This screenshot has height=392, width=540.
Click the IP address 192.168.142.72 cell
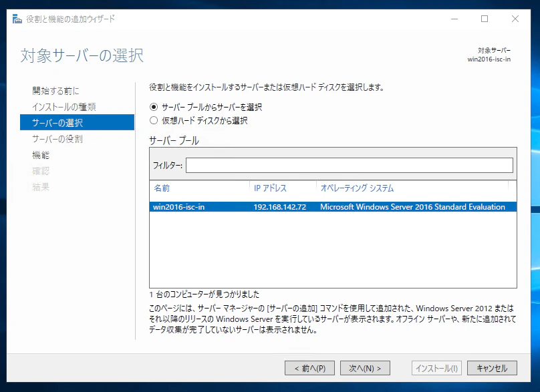point(279,207)
